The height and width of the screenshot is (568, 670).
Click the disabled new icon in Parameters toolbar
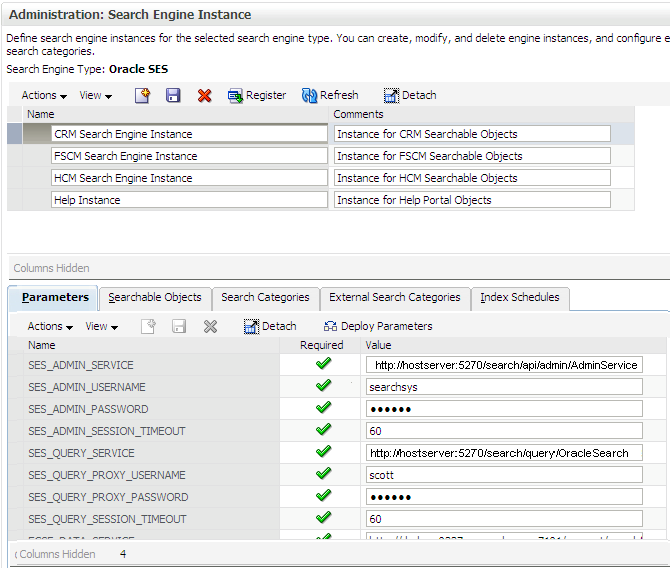(x=148, y=327)
